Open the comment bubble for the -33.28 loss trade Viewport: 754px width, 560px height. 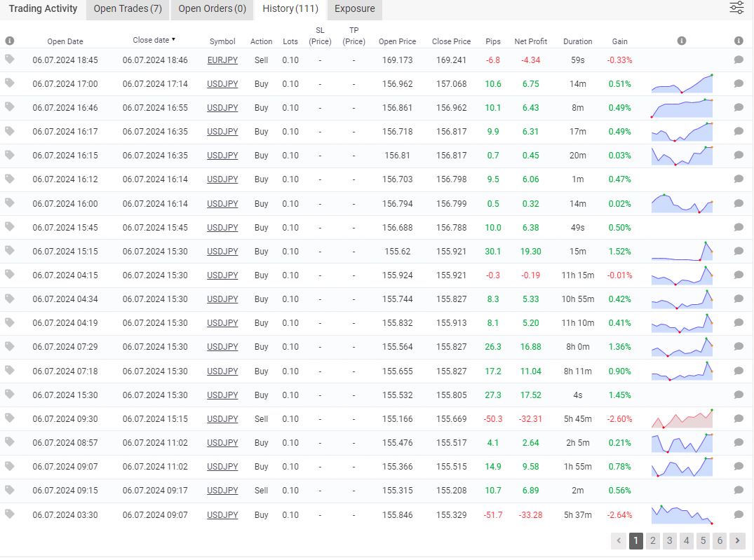coord(739,514)
